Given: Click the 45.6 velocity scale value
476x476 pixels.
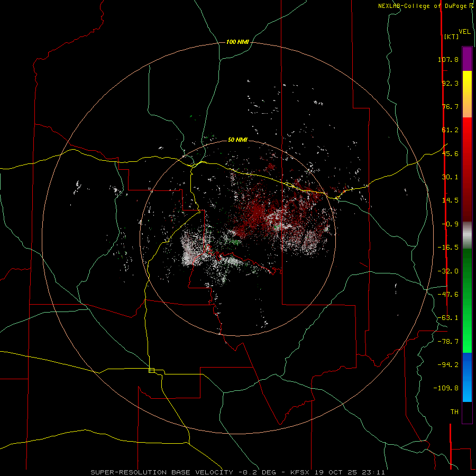Looking at the screenshot, I should [x=450, y=153].
